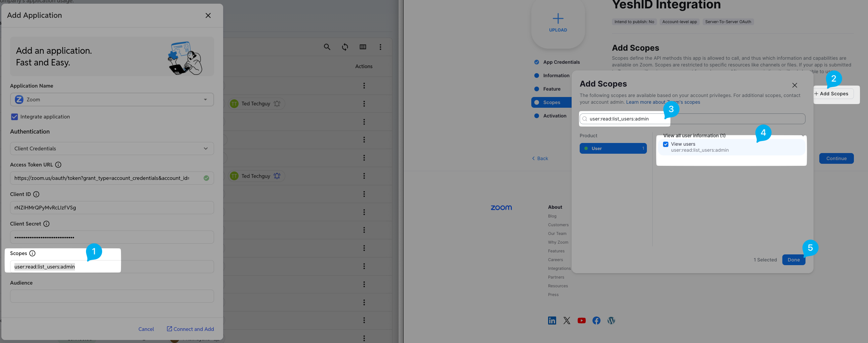This screenshot has width=868, height=343.
Task: Click the Upload plus icon
Action: point(558,18)
